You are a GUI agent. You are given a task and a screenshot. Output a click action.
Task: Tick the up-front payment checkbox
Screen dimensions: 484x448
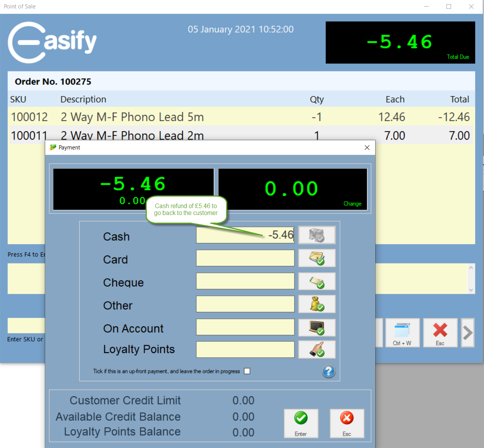[247, 371]
